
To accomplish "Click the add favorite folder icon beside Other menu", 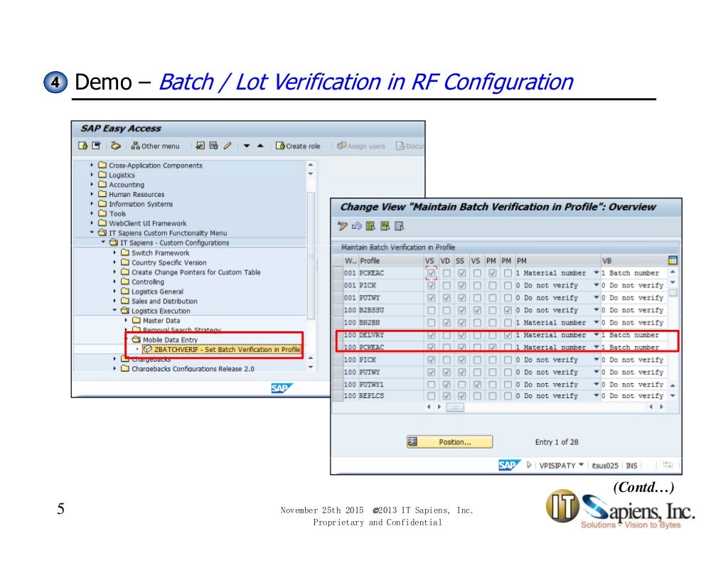I will click(x=200, y=146).
